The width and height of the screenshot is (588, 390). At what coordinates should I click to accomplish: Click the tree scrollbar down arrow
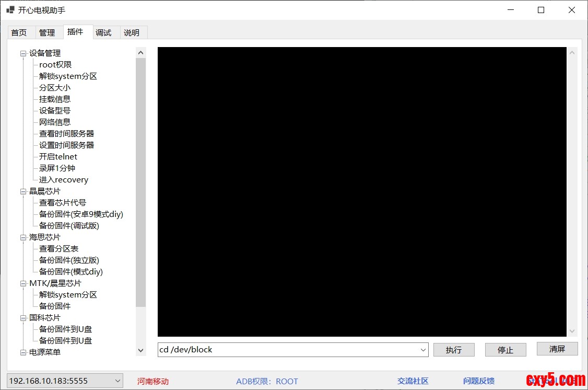140,350
